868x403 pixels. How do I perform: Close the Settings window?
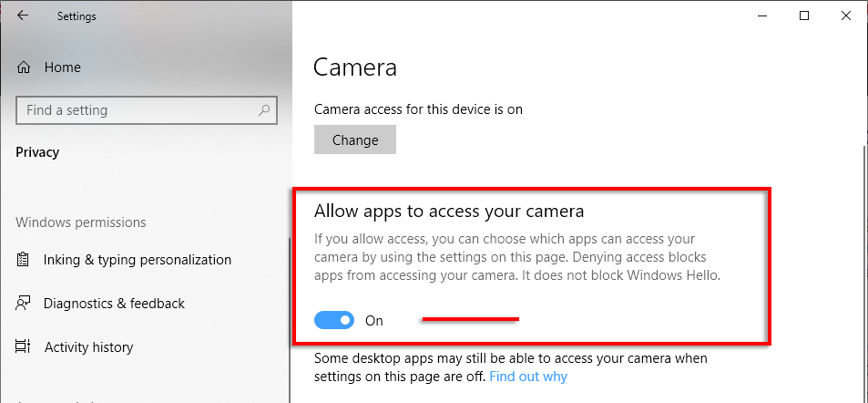tap(846, 15)
